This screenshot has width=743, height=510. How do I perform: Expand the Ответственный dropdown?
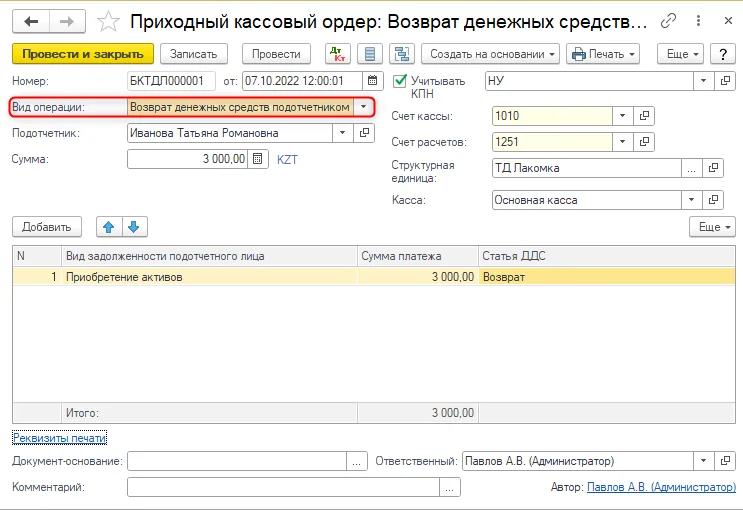point(704,461)
